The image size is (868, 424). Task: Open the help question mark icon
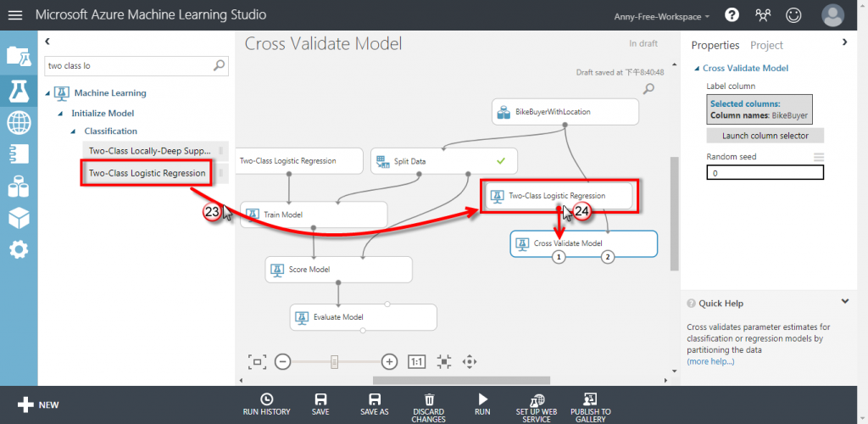732,15
